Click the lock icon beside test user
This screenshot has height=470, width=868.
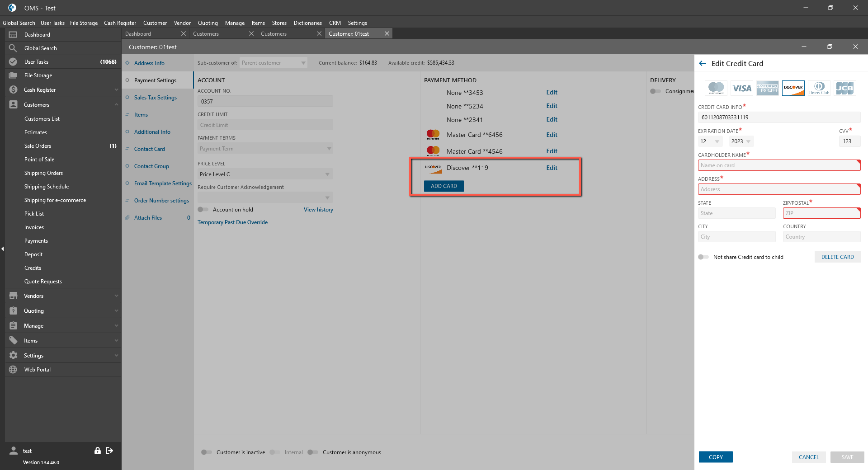click(97, 451)
